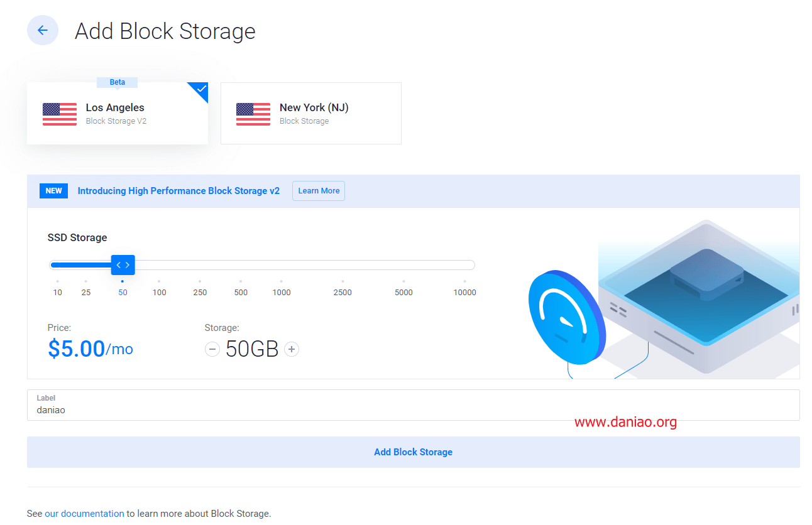The width and height of the screenshot is (812, 525).
Task: Open Introducing High Performance Block Storage v2 link
Action: 178,191
